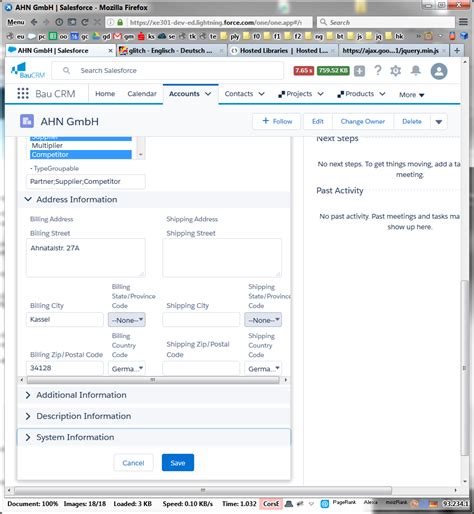The height and width of the screenshot is (514, 474).
Task: Open the ks bookmark
Action: (x=146, y=36)
